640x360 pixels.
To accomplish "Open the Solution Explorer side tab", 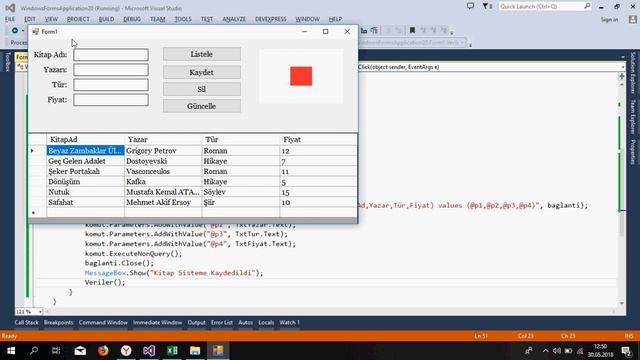I will (633, 73).
